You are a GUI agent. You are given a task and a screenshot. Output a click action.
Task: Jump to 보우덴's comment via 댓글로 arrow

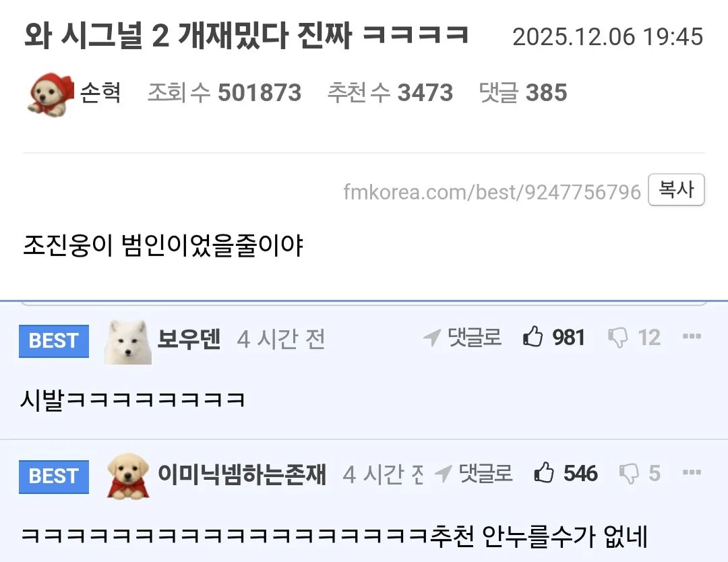(462, 338)
